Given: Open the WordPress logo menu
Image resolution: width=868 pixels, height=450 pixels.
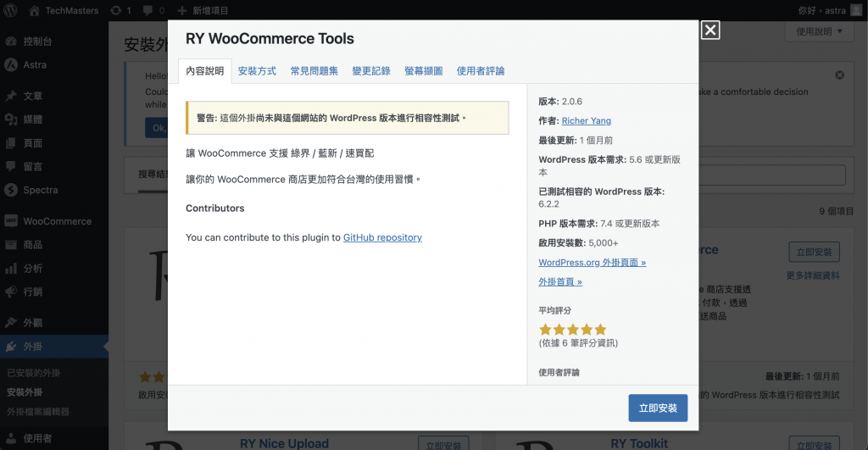Looking at the screenshot, I should pyautogui.click(x=10, y=10).
